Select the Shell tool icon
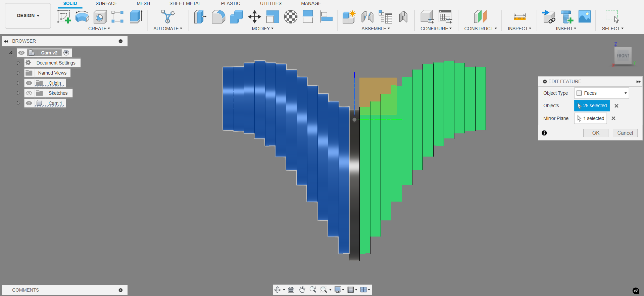Image resolution: width=644 pixels, height=296 pixels. [273, 16]
